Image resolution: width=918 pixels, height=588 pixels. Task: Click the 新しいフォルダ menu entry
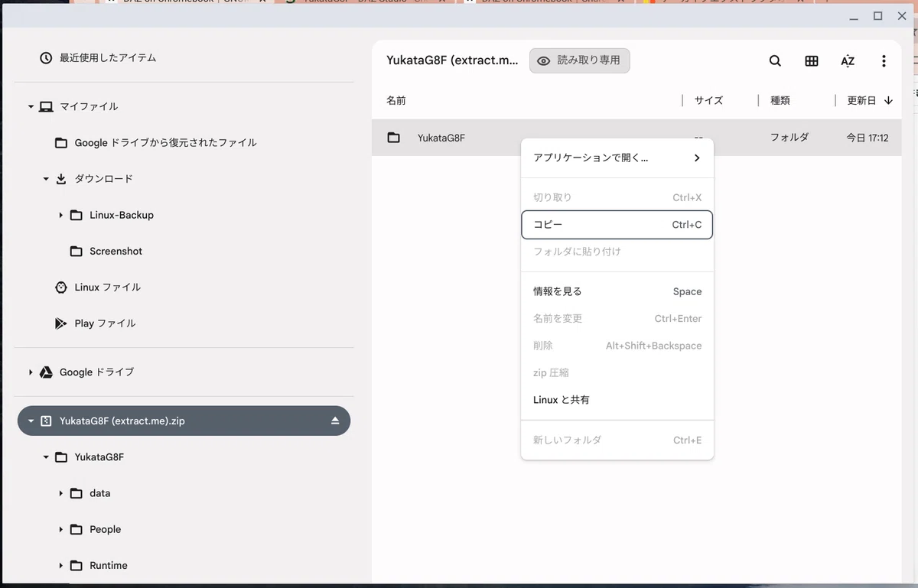(x=617, y=440)
